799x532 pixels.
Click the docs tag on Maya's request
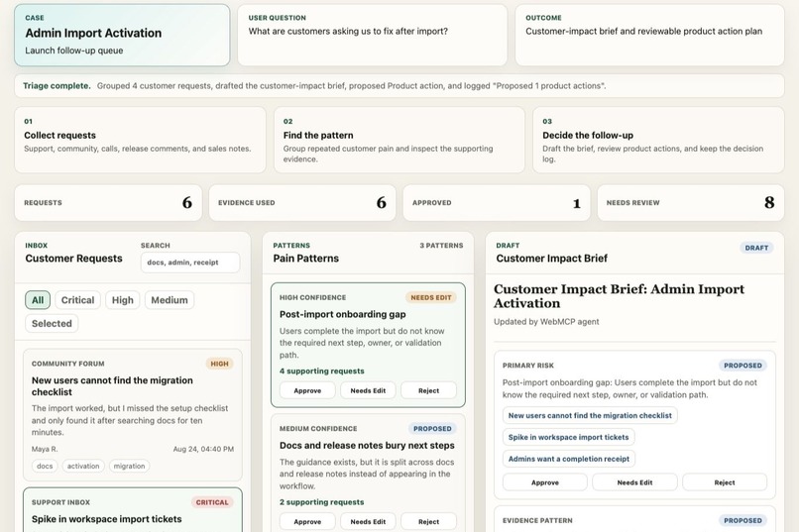pos(45,466)
